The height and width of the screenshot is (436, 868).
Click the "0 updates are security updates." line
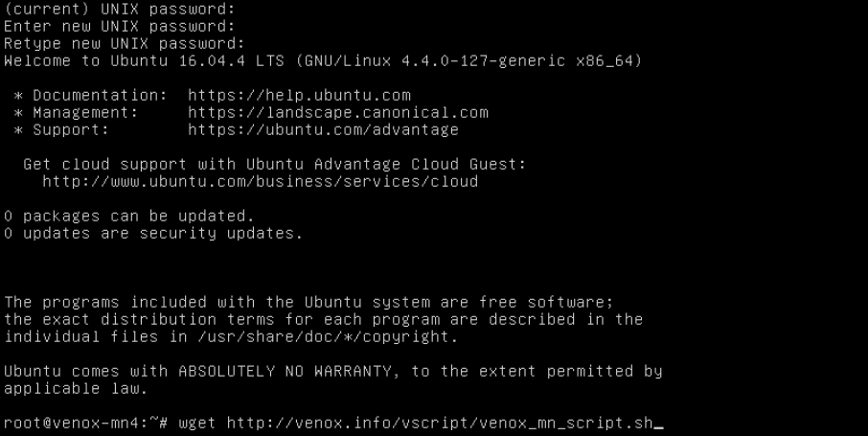click(x=153, y=233)
